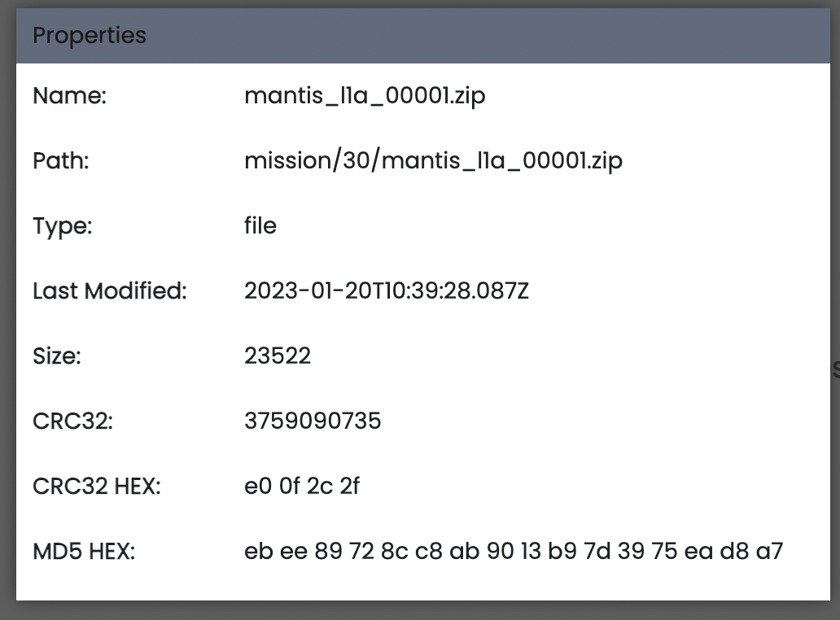Click the CRC32 HEX: label
Screen dimensions: 840x620
(97, 486)
